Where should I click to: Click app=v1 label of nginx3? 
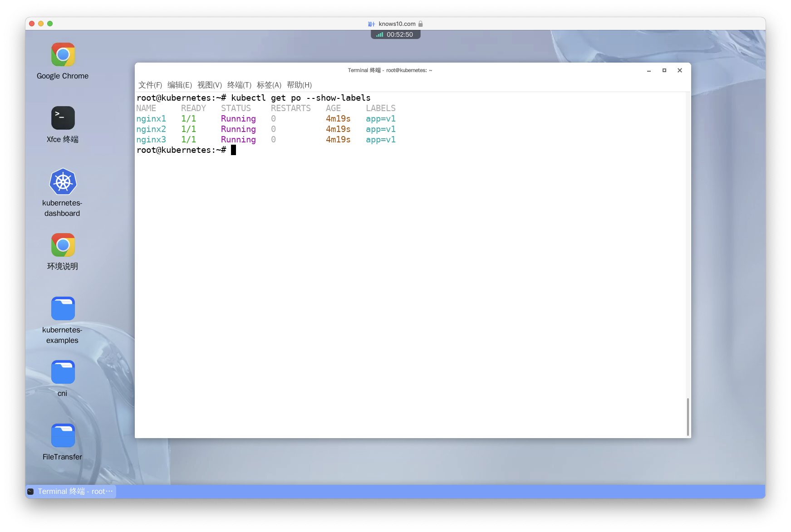[x=381, y=140]
